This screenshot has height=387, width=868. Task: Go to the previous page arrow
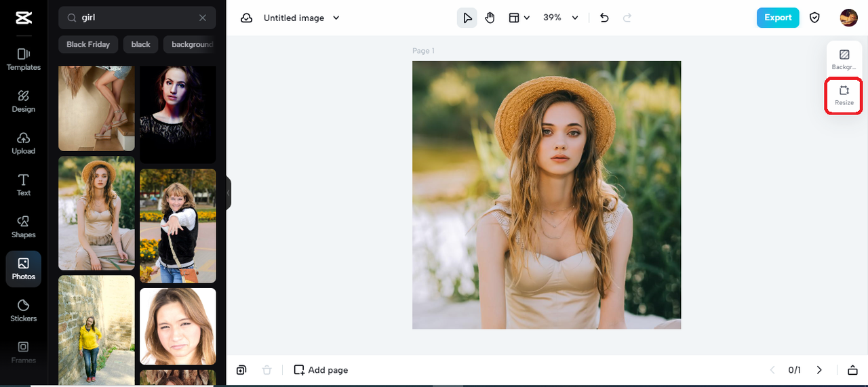(x=772, y=370)
